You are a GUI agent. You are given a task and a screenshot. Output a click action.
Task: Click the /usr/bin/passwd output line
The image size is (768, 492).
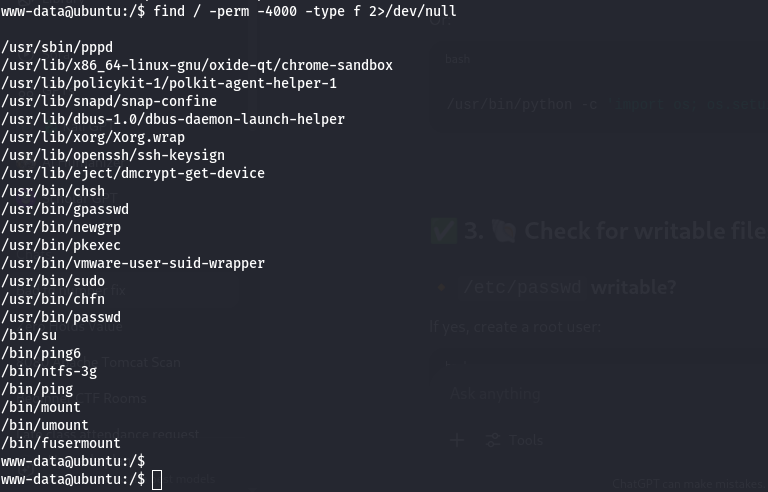click(61, 317)
